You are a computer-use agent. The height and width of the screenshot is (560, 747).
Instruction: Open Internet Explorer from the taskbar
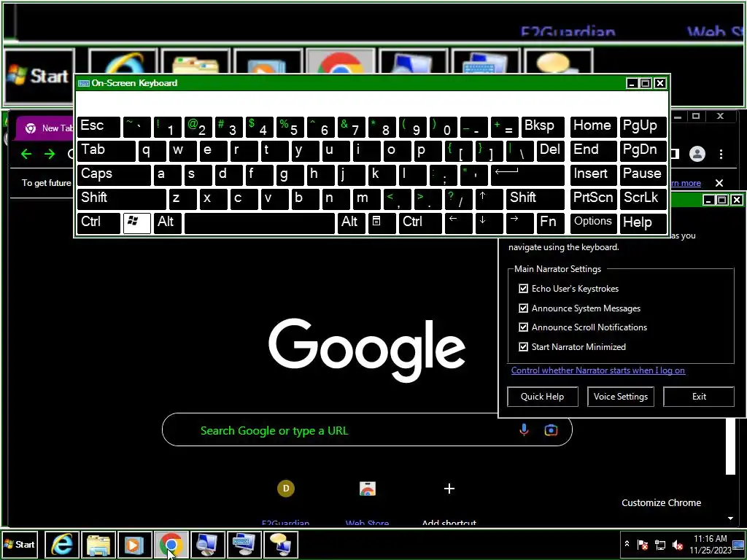63,544
